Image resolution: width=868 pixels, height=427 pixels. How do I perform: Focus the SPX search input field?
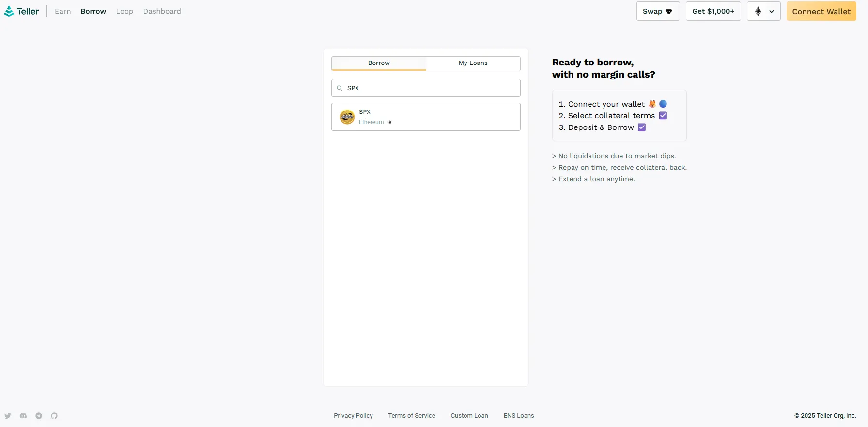pos(426,88)
